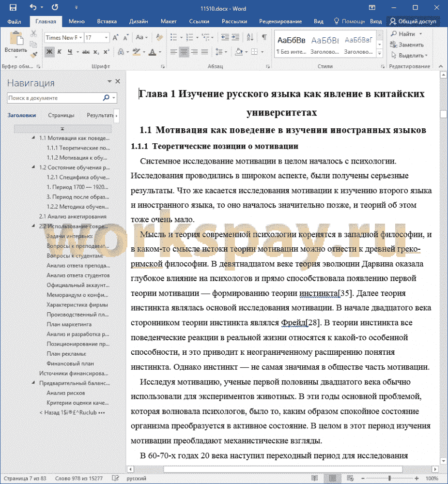Switch to the Макет ribbon tab

[x=169, y=21]
